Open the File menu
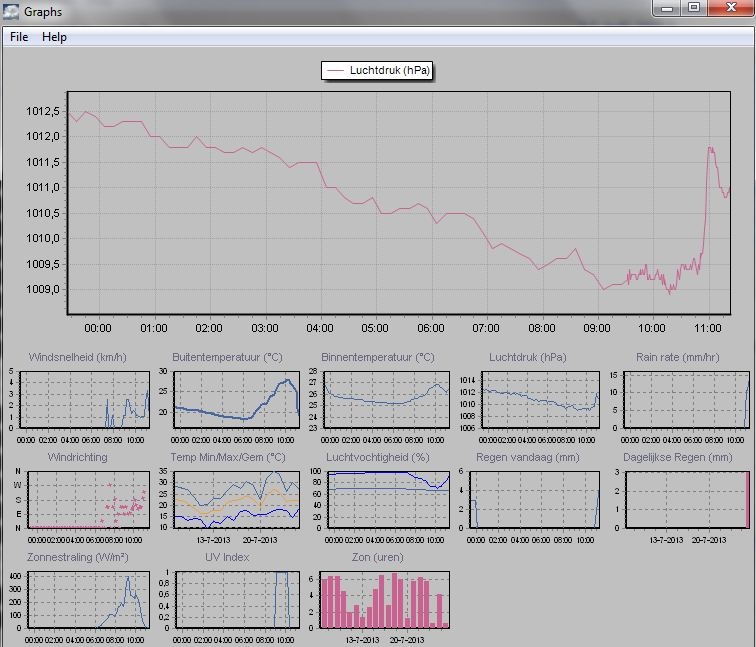 pos(19,37)
